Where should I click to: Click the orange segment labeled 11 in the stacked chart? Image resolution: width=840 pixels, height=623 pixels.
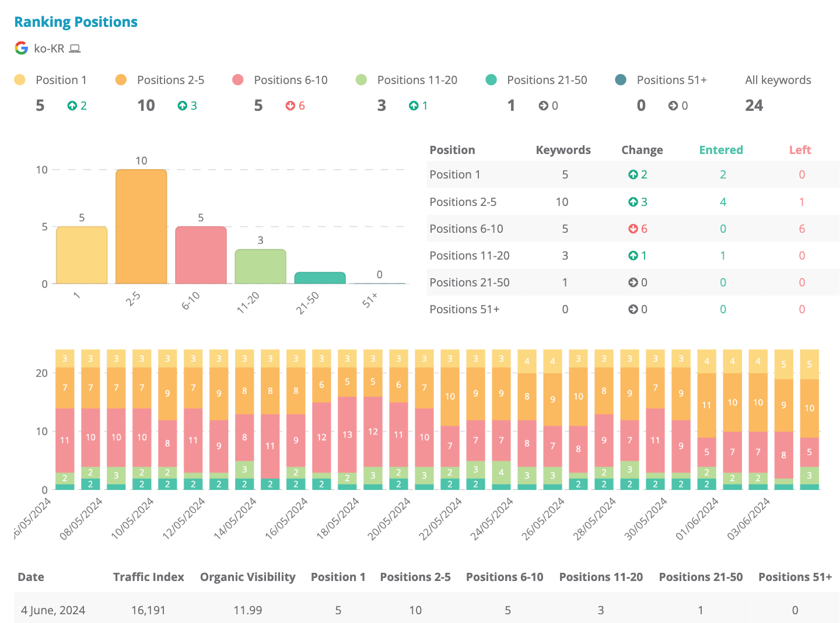point(706,405)
